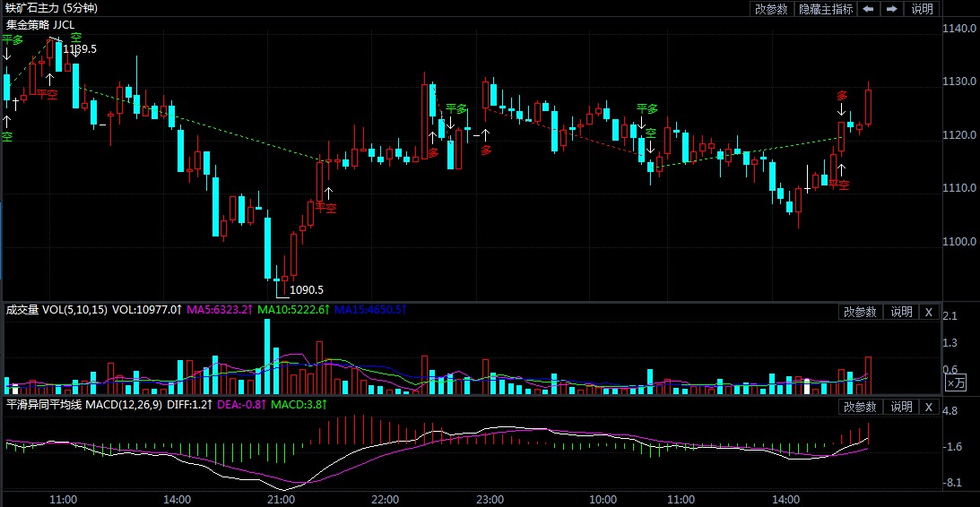The width and height of the screenshot is (980, 507).
Task: Click 改参数 in the volume panel
Action: tap(860, 313)
